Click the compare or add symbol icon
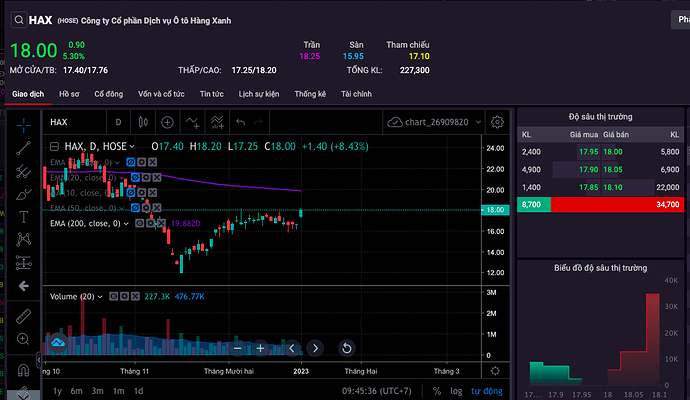This screenshot has width=690, height=400. coord(167,122)
